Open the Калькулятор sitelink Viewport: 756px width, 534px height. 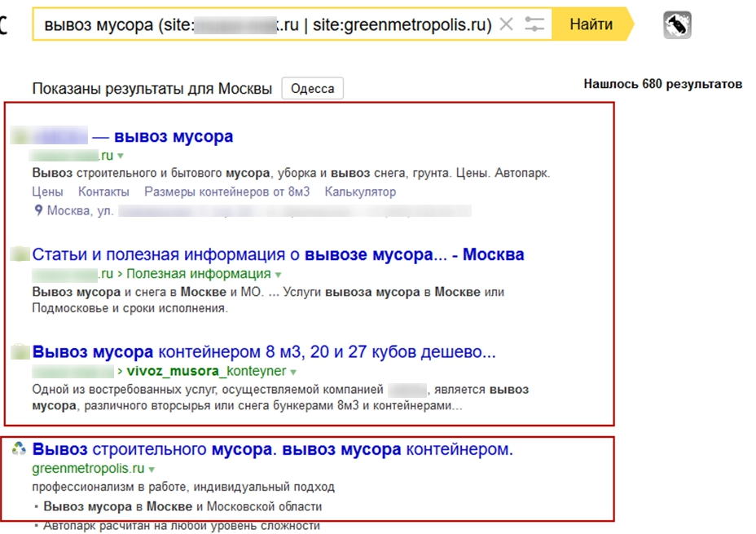click(x=360, y=192)
